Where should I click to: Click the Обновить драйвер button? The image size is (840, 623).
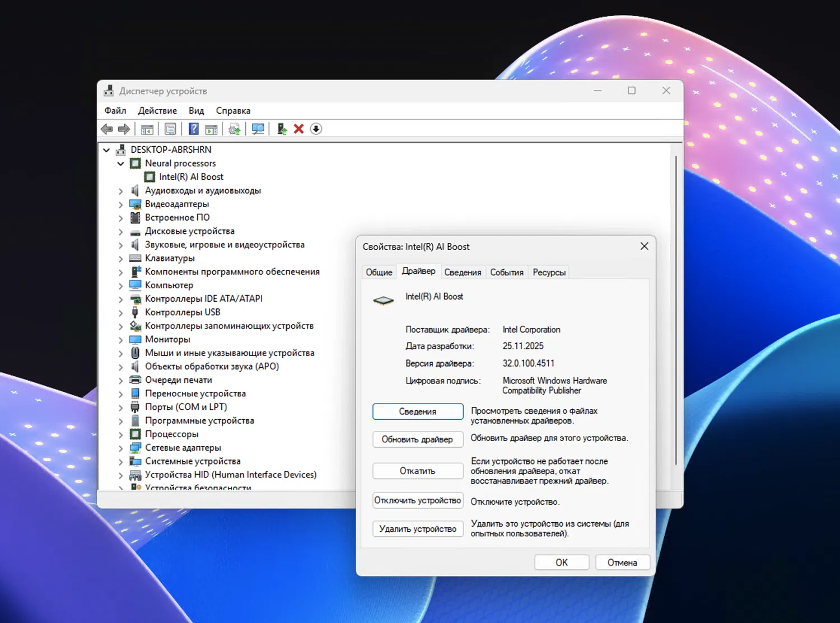(417, 439)
